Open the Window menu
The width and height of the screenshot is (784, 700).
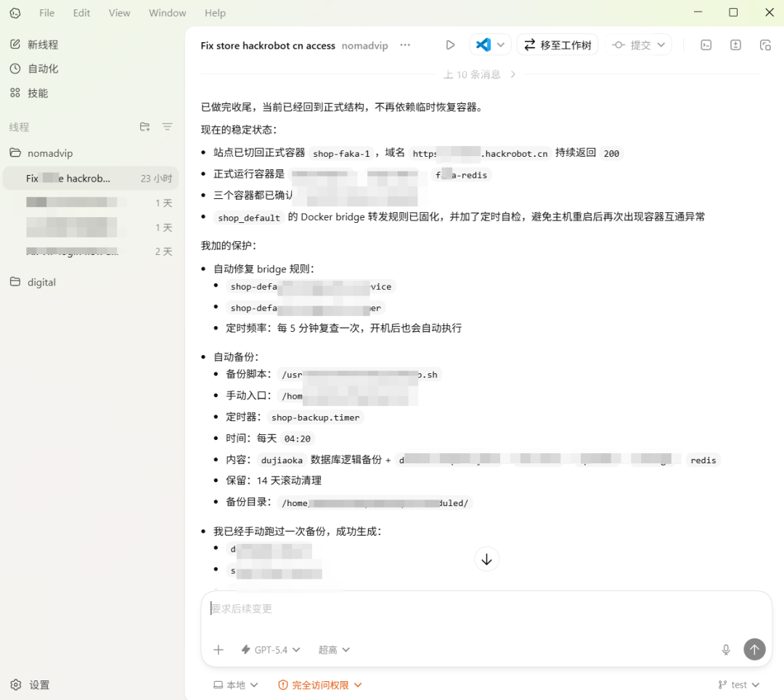(x=167, y=13)
